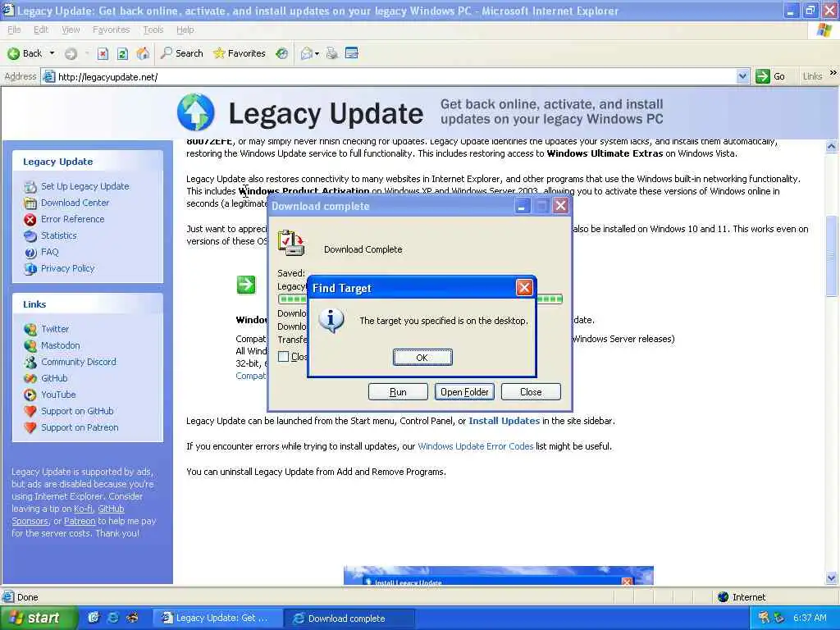Viewport: 840px width, 630px height.
Task: Click the Refresh page icon
Action: pos(123,53)
